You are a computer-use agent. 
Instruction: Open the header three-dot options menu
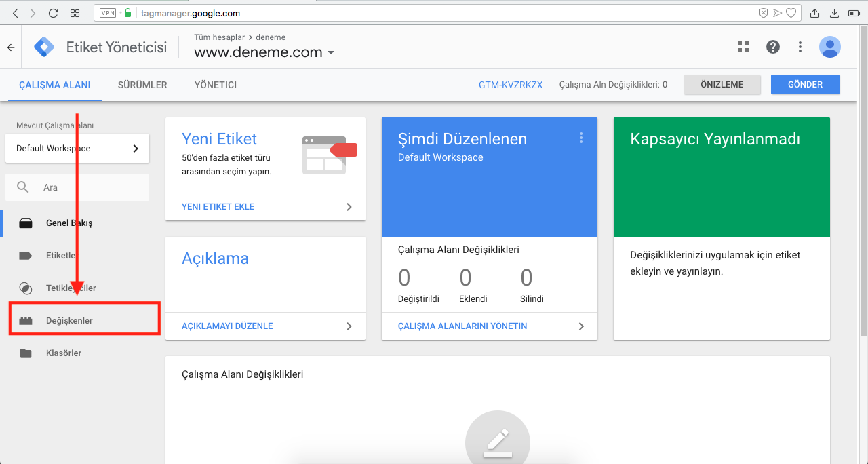[x=800, y=47]
